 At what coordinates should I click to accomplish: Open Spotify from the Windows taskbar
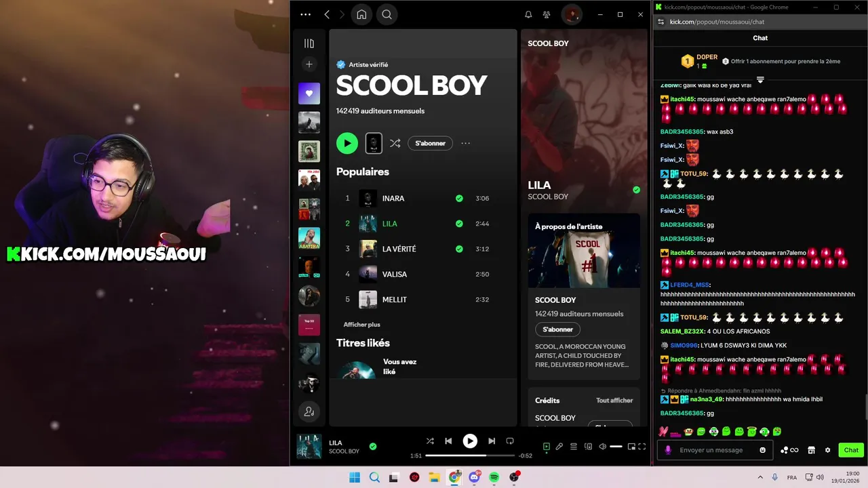tap(494, 477)
